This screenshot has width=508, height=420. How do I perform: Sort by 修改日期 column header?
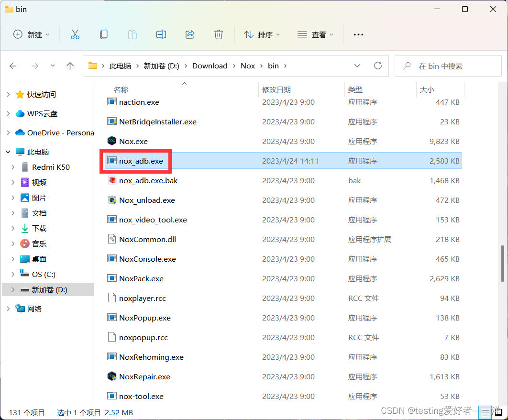click(x=276, y=90)
